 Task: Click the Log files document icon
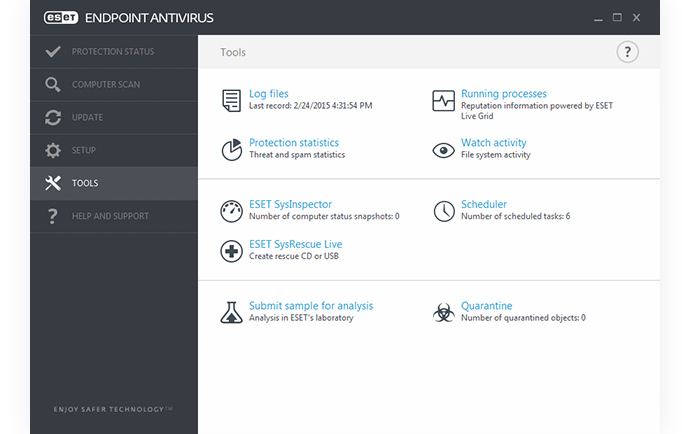[x=231, y=100]
